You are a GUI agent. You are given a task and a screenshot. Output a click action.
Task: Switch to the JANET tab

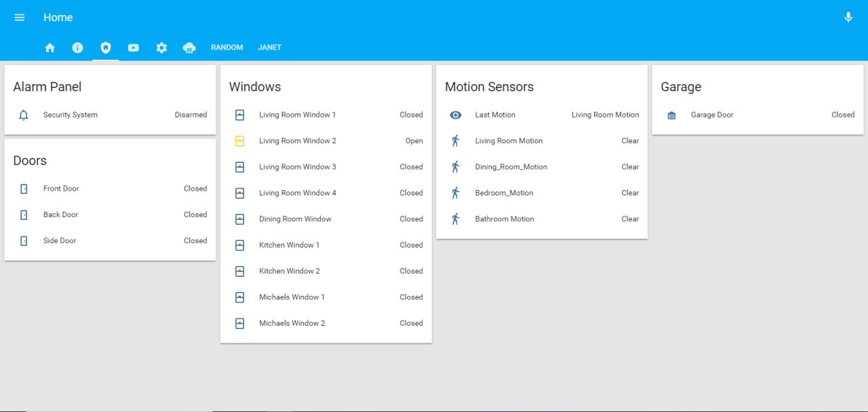[x=269, y=48]
